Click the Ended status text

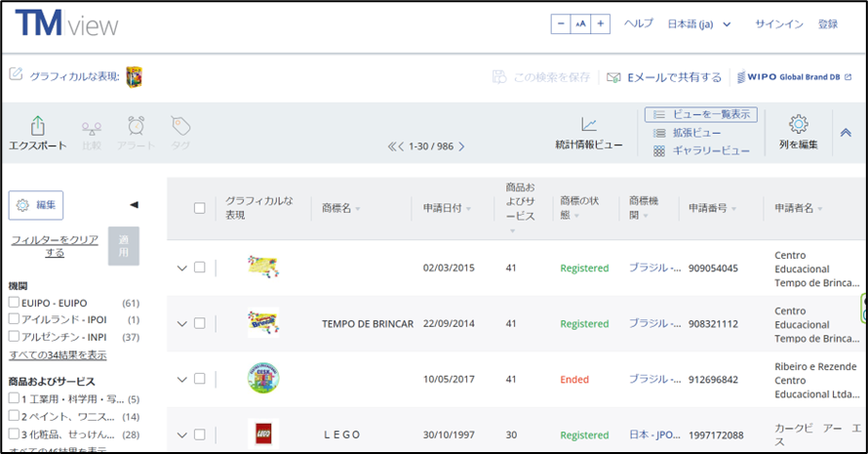pos(574,380)
